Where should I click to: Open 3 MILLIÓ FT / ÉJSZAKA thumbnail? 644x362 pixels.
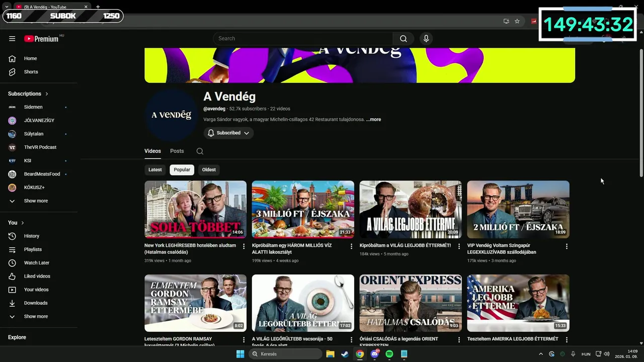click(303, 209)
